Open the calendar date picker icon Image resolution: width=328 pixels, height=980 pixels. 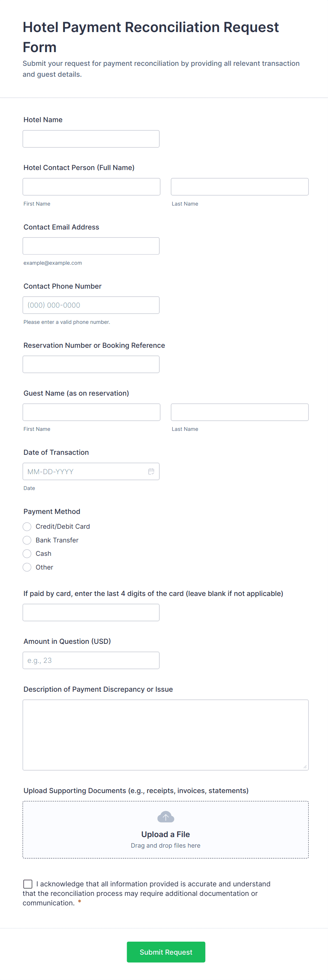click(x=151, y=471)
